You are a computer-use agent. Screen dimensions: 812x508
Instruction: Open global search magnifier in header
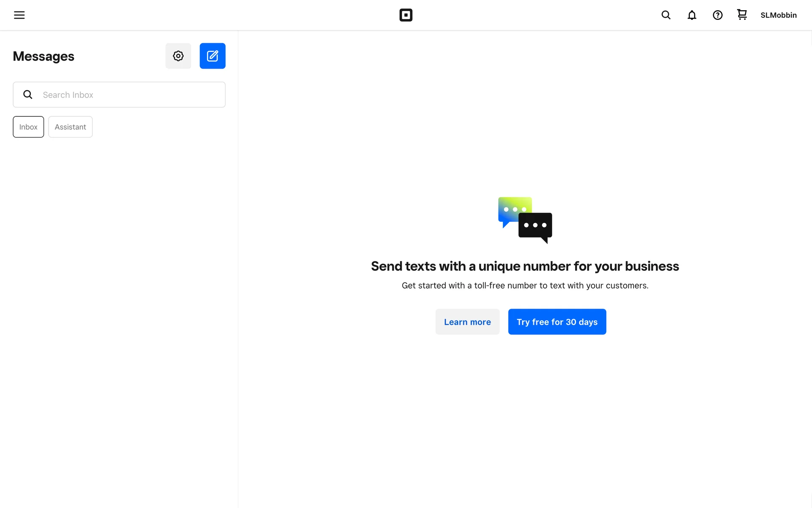[x=666, y=15]
